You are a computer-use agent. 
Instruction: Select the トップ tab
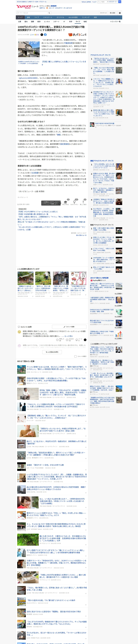click(20, 17)
